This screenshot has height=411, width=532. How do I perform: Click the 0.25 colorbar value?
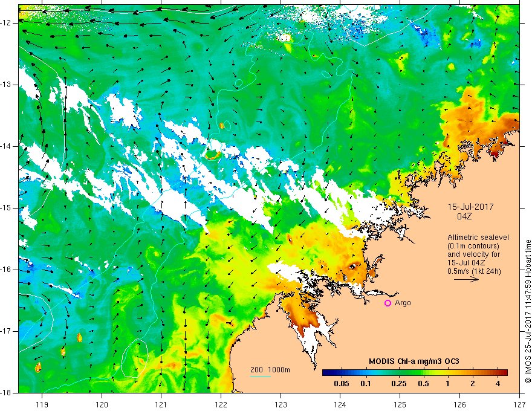(x=398, y=384)
